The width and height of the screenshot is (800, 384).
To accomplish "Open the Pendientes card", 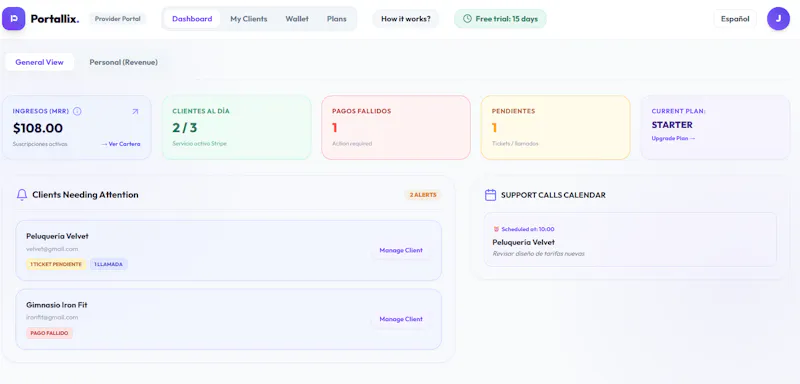I will (x=556, y=127).
